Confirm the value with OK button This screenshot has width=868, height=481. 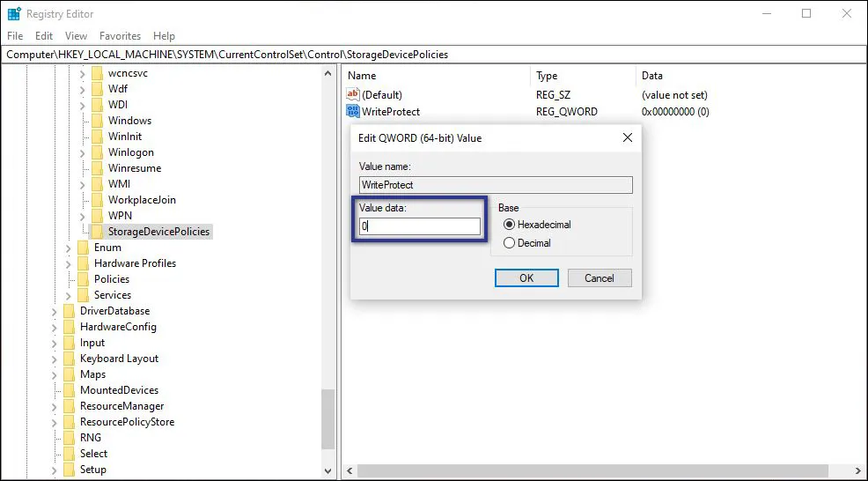[526, 278]
